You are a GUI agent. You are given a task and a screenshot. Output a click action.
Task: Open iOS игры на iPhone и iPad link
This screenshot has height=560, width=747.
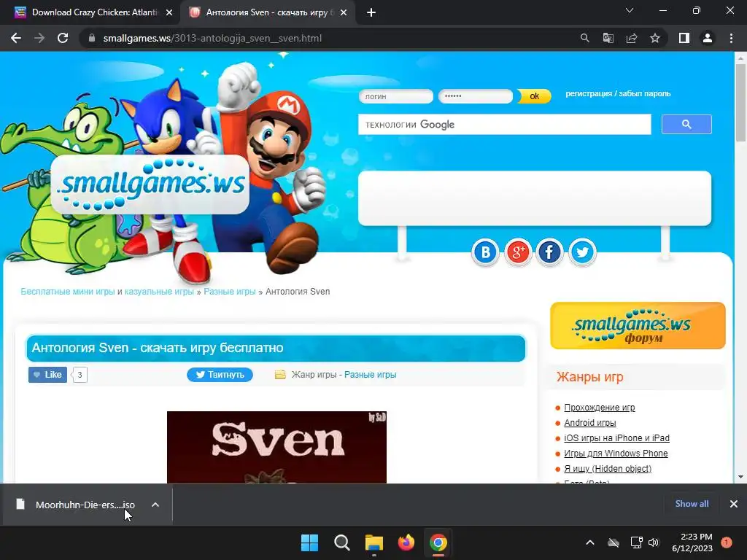tap(616, 438)
